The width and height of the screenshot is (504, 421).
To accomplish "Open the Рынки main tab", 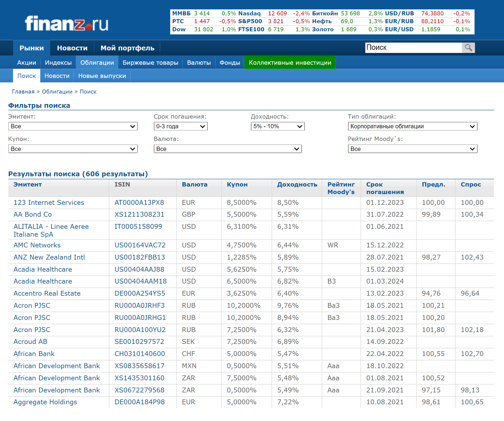I will pos(32,48).
